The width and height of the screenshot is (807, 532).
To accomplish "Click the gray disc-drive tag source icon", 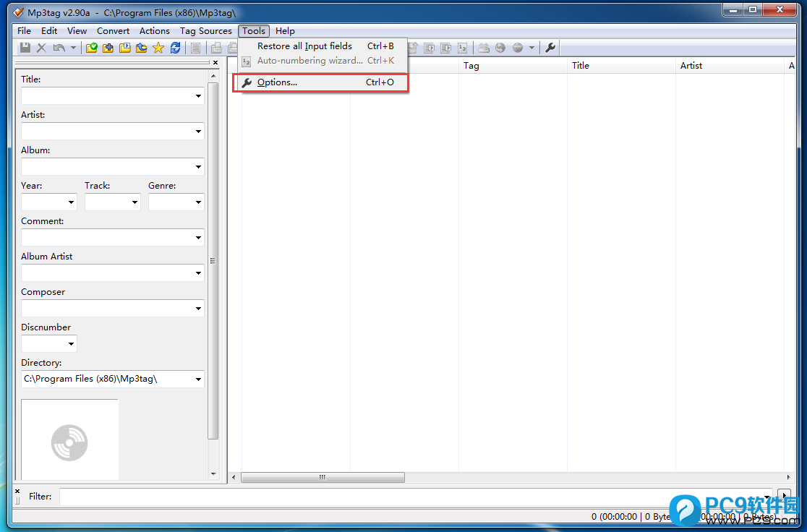I will coord(484,48).
